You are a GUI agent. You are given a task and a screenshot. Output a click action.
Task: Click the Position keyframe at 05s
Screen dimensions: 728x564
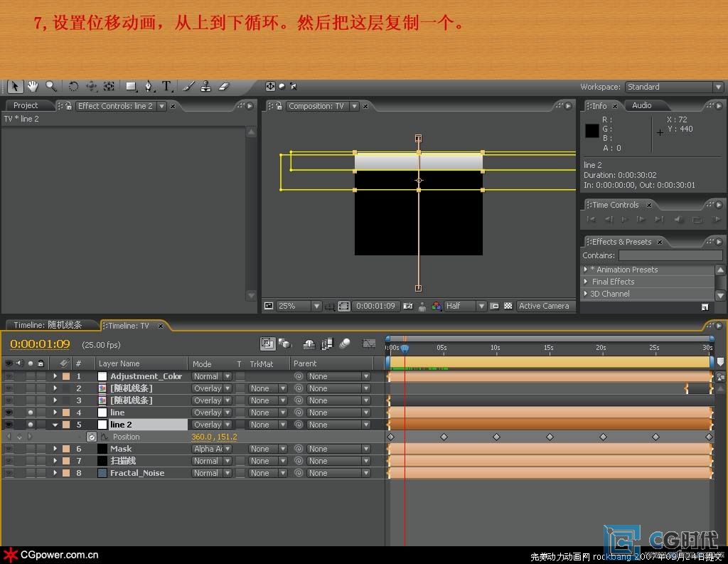[444, 437]
